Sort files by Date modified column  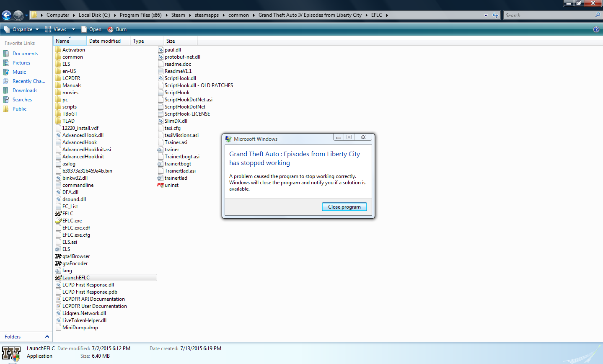tap(108, 41)
